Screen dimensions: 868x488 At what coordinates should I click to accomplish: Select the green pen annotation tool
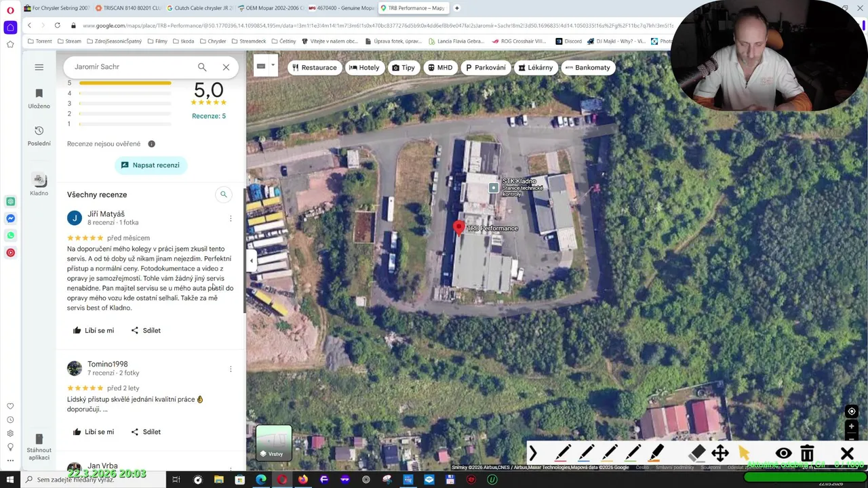click(632, 453)
